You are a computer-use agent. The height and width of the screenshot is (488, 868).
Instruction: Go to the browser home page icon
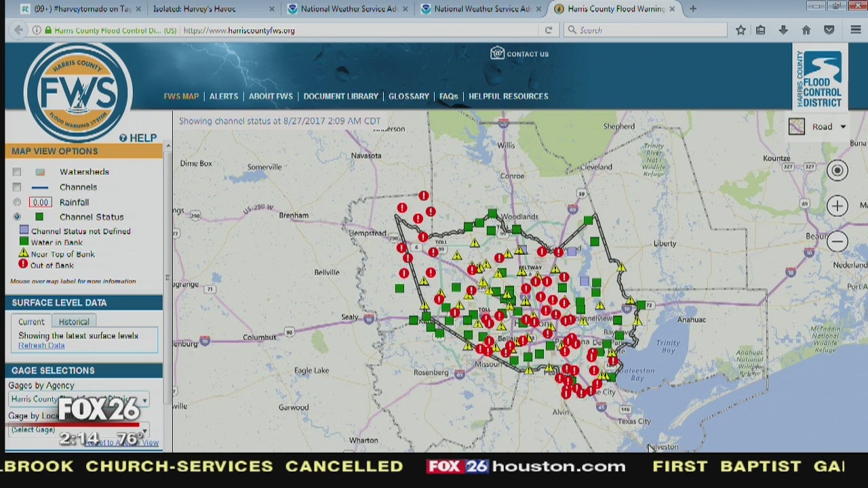click(806, 30)
